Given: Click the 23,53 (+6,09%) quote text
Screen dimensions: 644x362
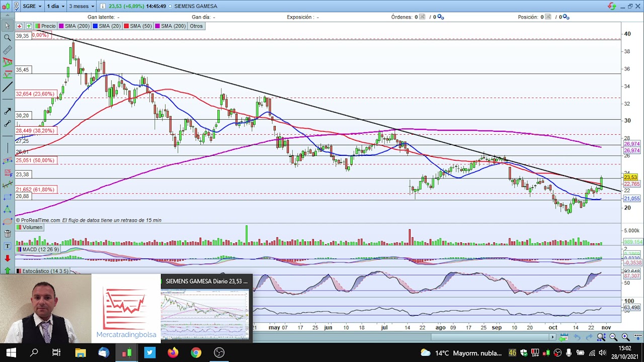Looking at the screenshot, I should pos(125,6).
